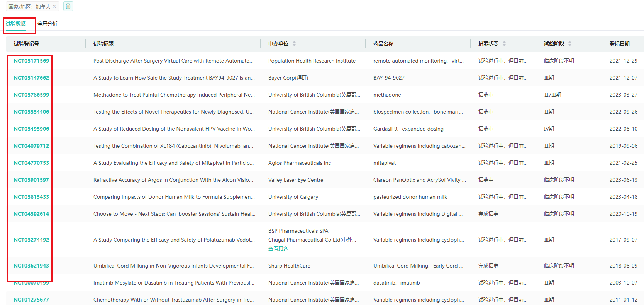Expand 查看更多 sponsors list
The width and height of the screenshot is (644, 305).
pyautogui.click(x=278, y=249)
